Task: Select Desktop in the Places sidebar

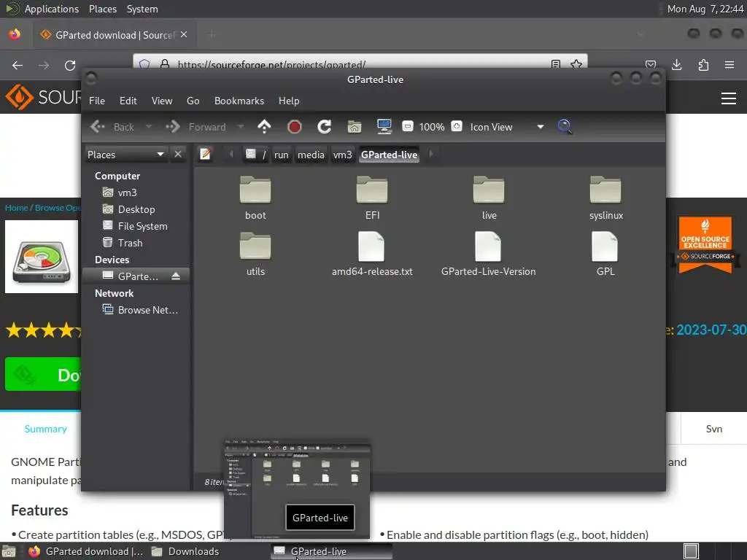Action: 136,209
